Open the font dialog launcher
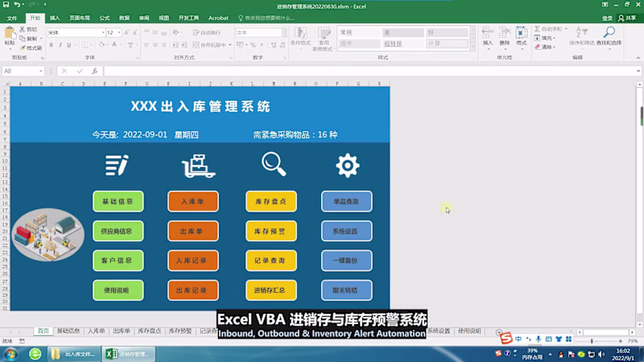Screen dimensions: 644x362 coord(137,58)
